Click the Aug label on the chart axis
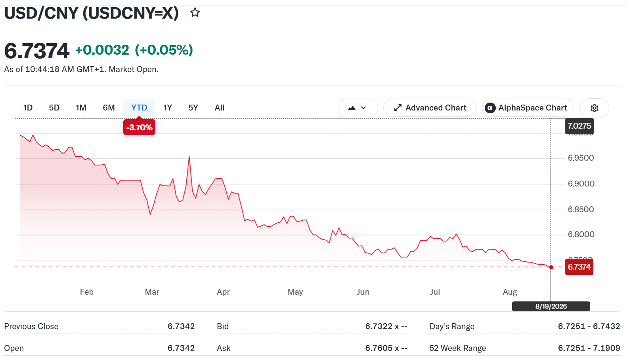Screen dimensions: 629x364 click(x=510, y=292)
